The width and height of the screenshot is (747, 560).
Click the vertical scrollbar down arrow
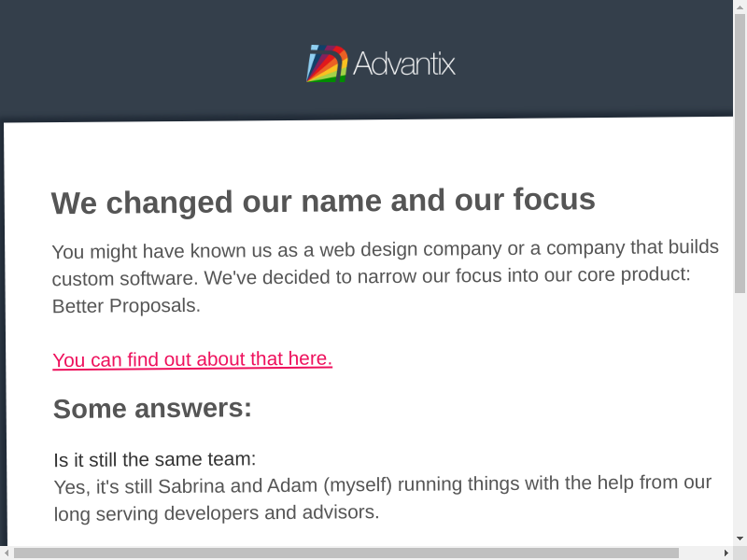click(x=740, y=539)
